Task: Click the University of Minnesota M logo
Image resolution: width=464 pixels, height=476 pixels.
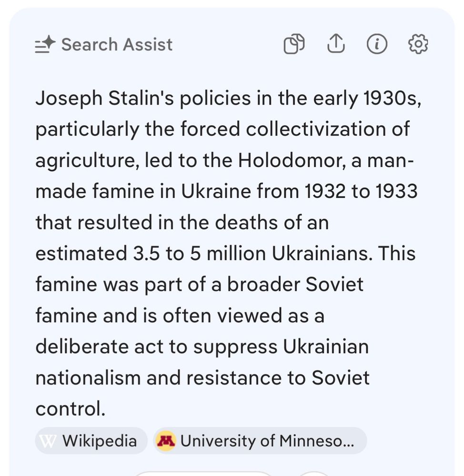Action: pyautogui.click(x=166, y=441)
